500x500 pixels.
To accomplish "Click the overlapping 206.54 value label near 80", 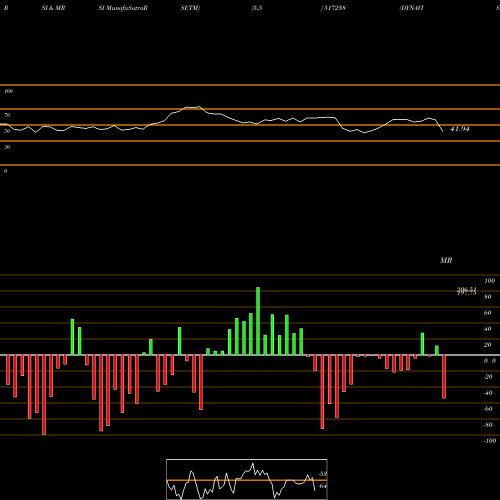I will pos(467,290).
